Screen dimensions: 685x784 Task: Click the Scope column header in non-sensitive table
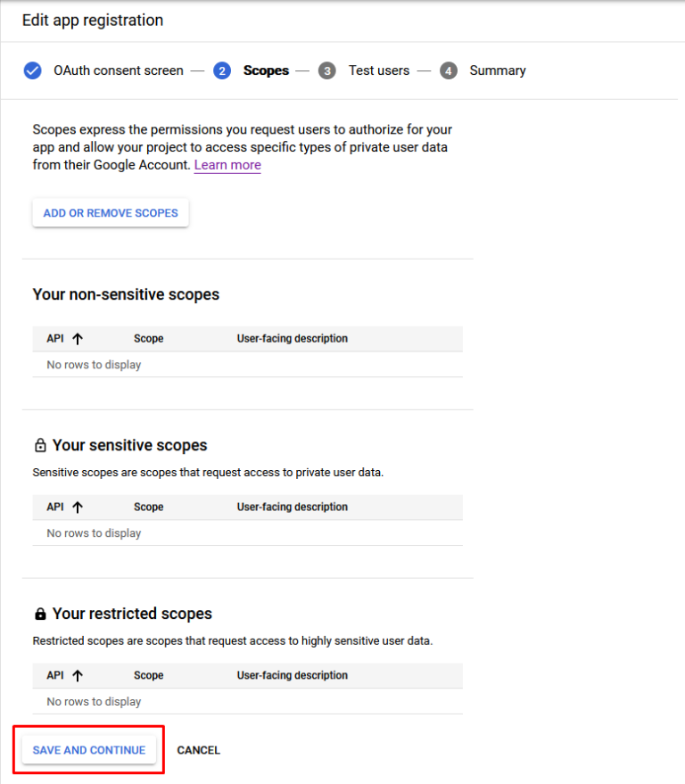(x=148, y=338)
